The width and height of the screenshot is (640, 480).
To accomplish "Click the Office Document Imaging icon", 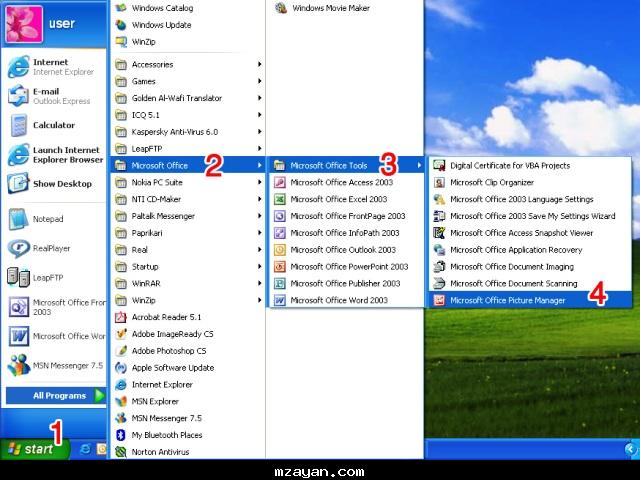I will [439, 267].
